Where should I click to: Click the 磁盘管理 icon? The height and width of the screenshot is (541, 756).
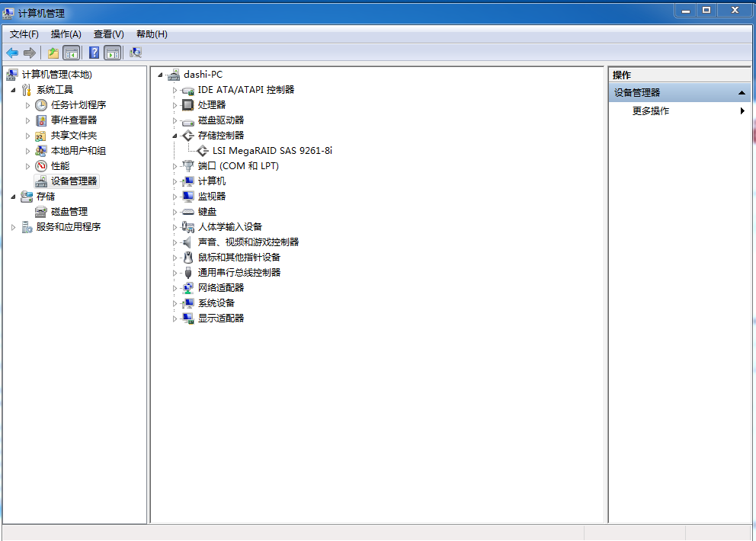tap(41, 212)
